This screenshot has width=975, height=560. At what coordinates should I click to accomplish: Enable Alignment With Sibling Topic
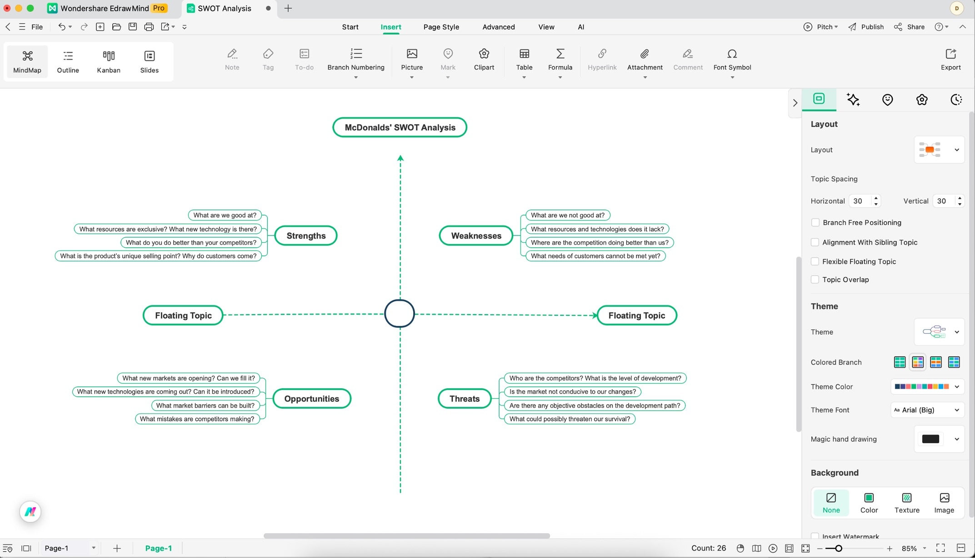[815, 243]
